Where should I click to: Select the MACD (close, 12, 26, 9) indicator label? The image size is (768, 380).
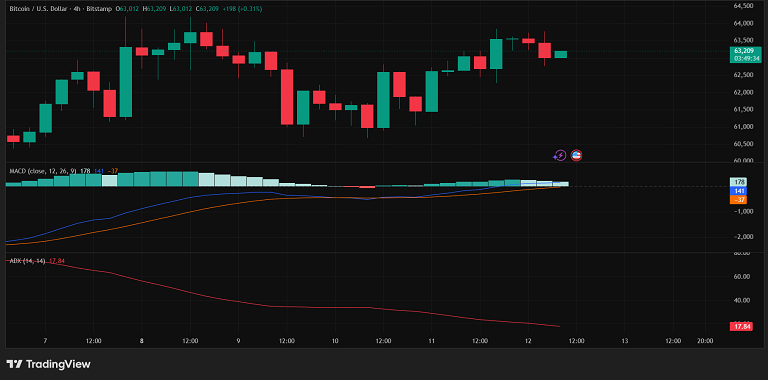click(43, 171)
